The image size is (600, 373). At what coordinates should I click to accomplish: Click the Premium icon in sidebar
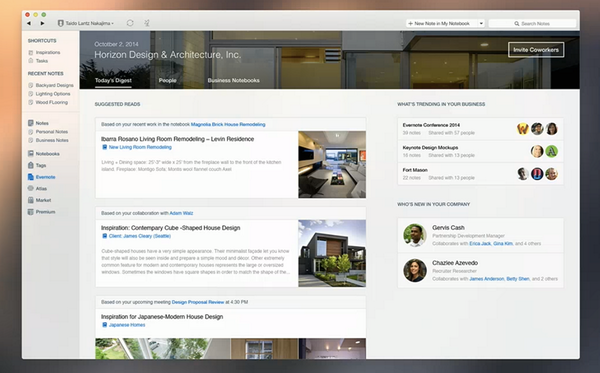[31, 212]
